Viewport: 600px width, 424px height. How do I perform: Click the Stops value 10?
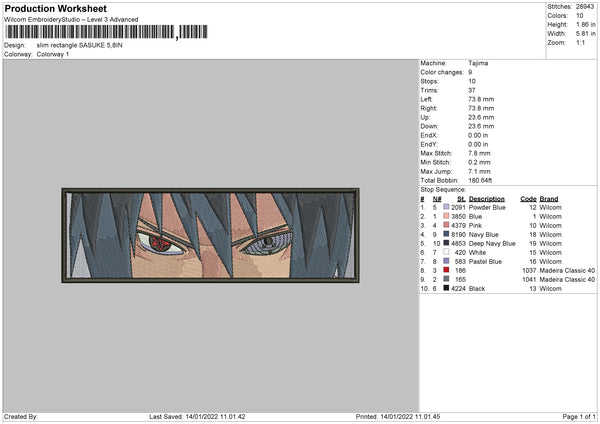click(x=471, y=81)
